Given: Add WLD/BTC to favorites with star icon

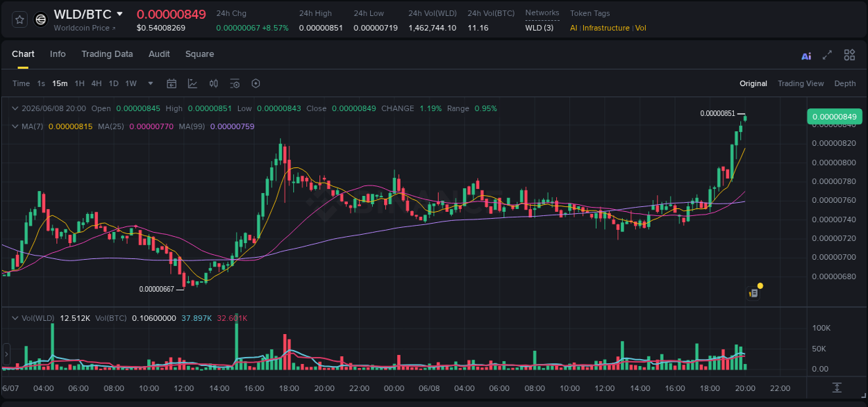Looking at the screenshot, I should [x=20, y=20].
